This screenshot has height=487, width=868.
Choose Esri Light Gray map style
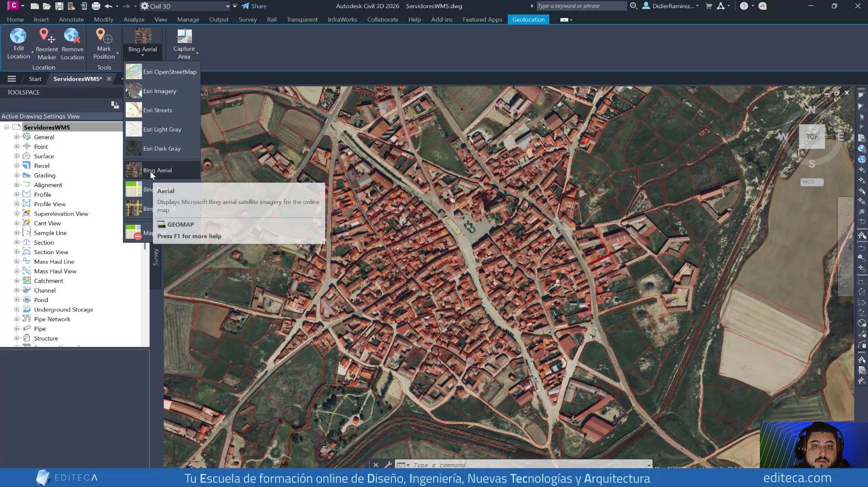[x=162, y=129]
